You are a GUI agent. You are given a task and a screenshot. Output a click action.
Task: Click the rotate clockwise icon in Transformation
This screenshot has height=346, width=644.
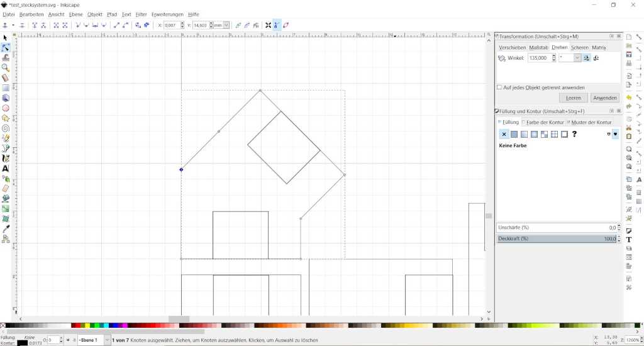596,58
